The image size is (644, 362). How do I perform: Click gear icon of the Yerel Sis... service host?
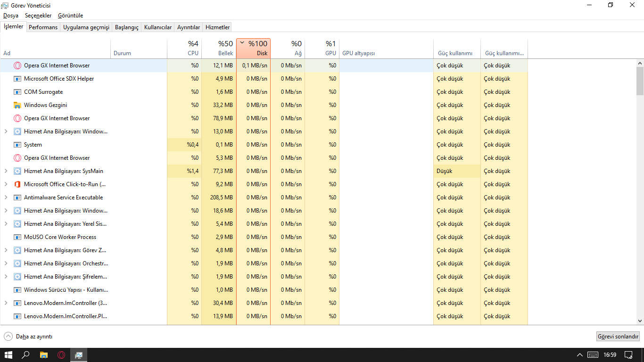point(17,224)
